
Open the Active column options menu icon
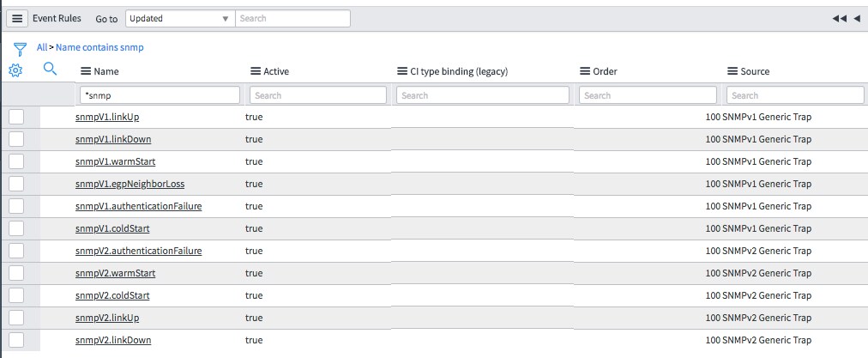[256, 71]
